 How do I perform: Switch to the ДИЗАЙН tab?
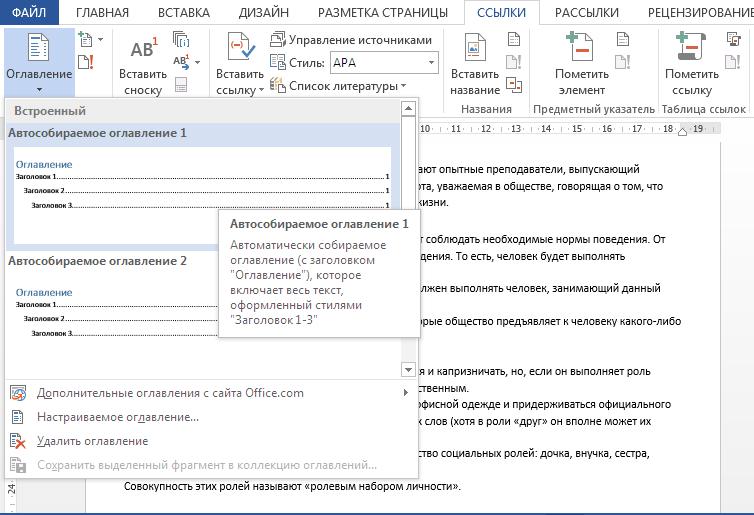click(x=264, y=13)
